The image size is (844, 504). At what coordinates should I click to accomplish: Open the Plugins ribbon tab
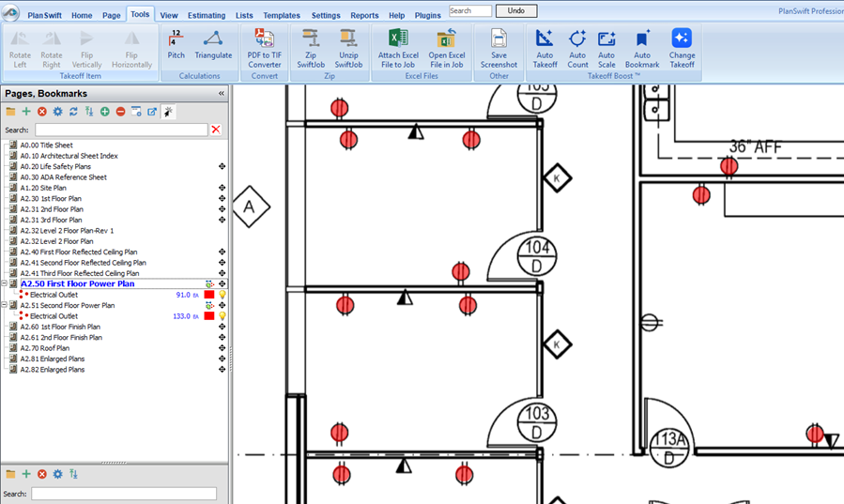[428, 15]
